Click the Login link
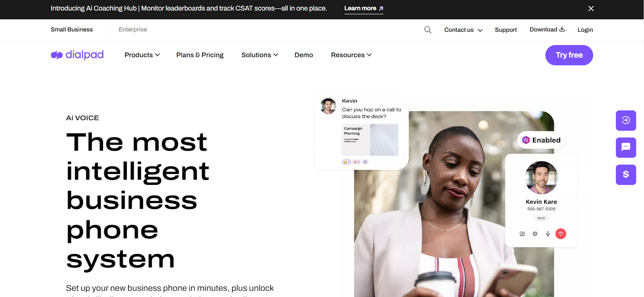644x297 pixels. pyautogui.click(x=585, y=30)
